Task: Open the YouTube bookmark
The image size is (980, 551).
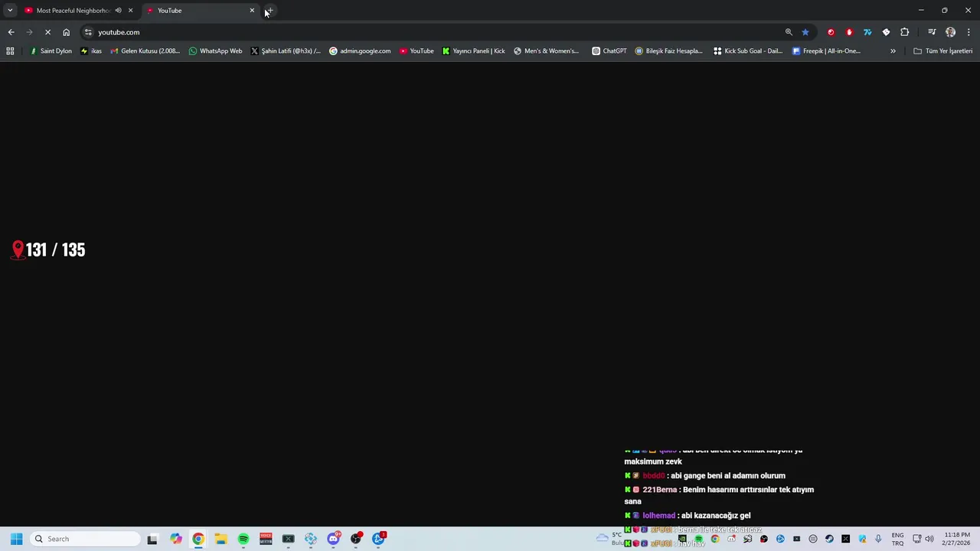Action: click(x=416, y=51)
